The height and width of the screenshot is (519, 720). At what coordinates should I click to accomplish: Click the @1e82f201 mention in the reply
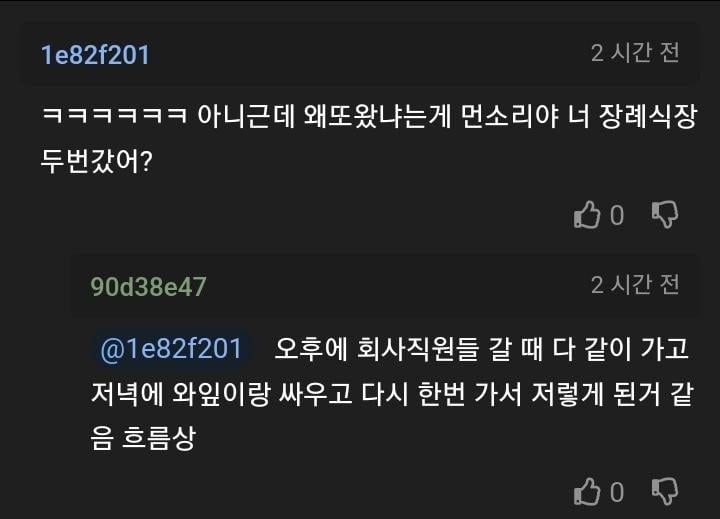point(171,349)
